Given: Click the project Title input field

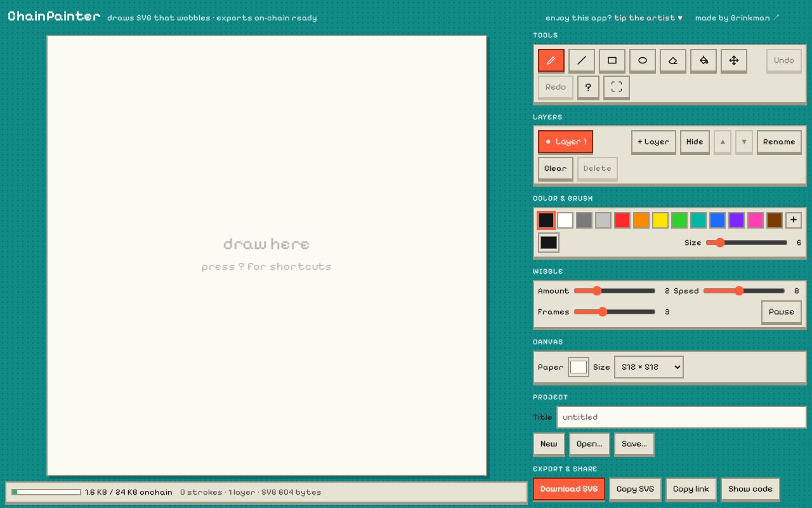Looking at the screenshot, I should tap(681, 417).
